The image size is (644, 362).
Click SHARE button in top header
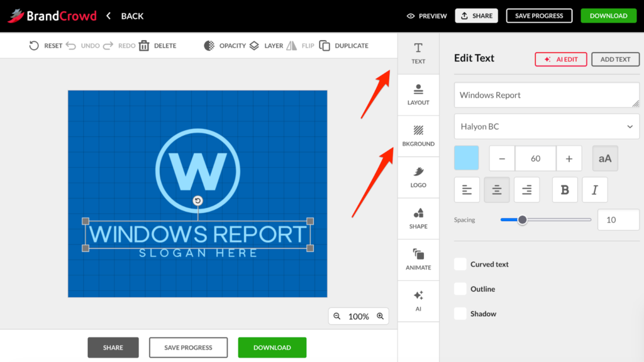tap(477, 16)
